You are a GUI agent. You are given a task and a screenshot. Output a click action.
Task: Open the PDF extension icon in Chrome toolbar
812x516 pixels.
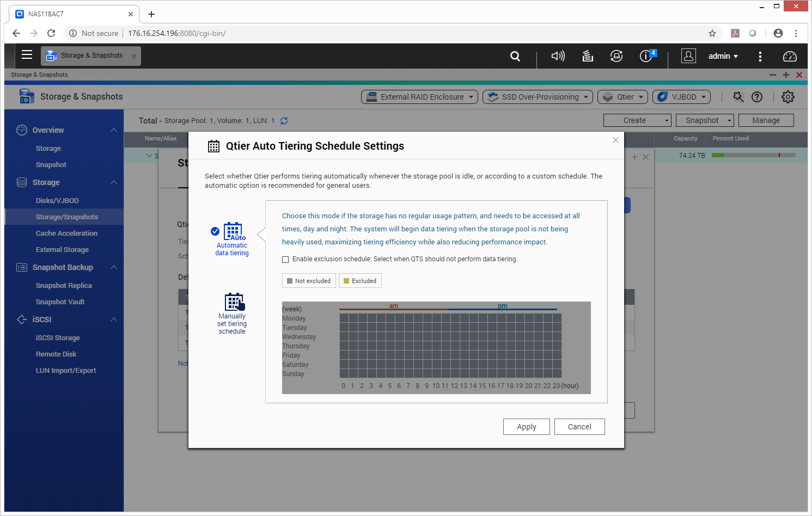tap(735, 33)
